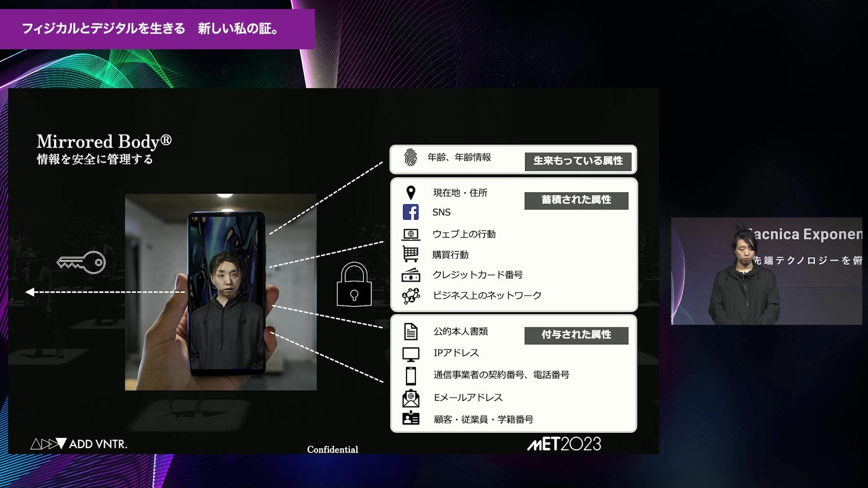Click the 付与された属性 label
This screenshot has height=488, width=868.
click(576, 335)
